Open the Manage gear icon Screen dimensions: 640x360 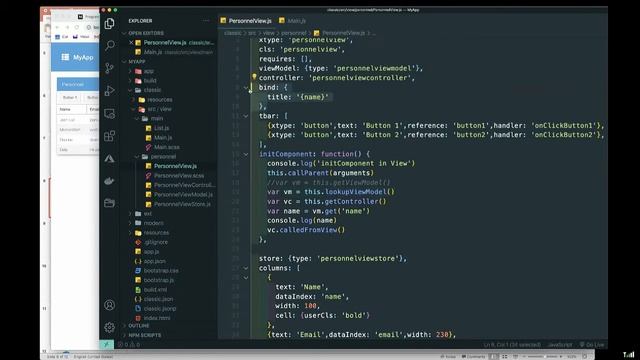click(109, 327)
